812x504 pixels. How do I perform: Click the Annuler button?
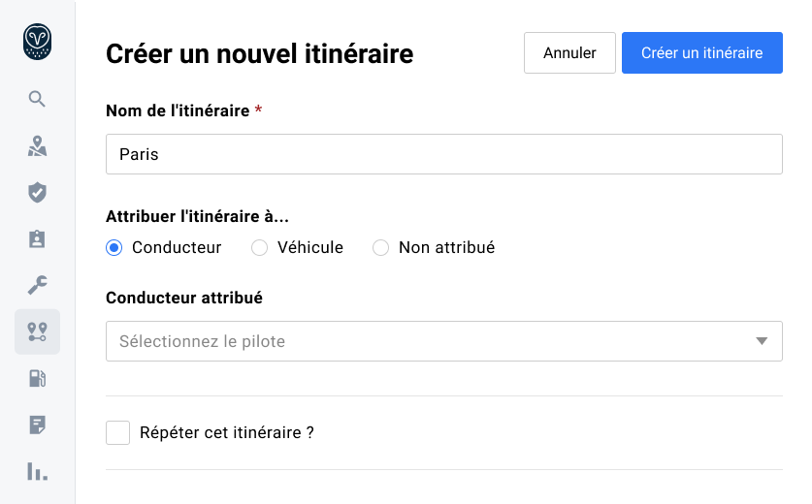pos(569,53)
